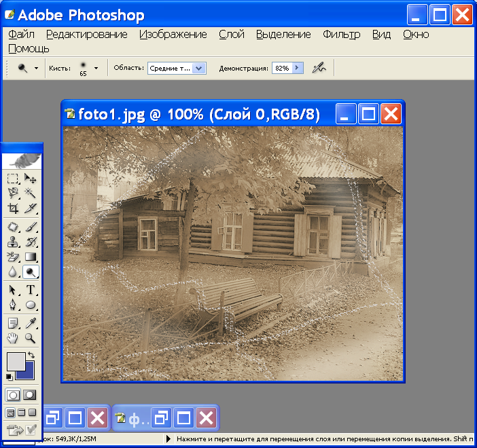Close the minimized ф.. document window
The image size is (477, 448).
(206, 417)
